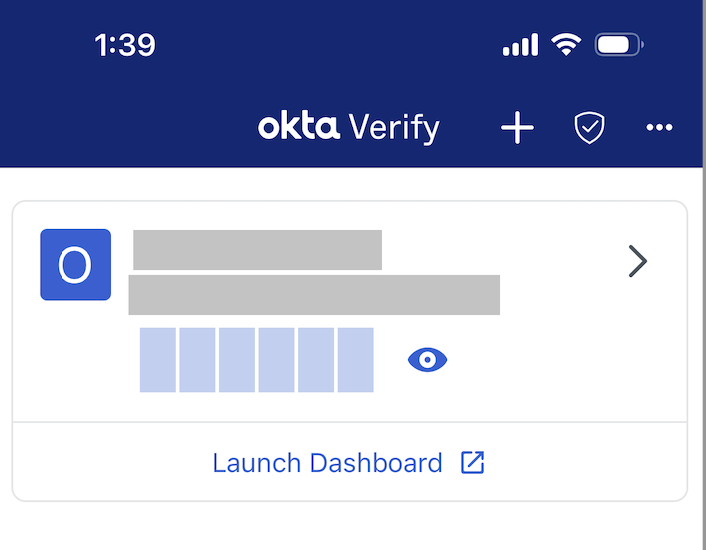Tap the fourth hidden code digit block
This screenshot has width=706, height=550.
tap(276, 360)
